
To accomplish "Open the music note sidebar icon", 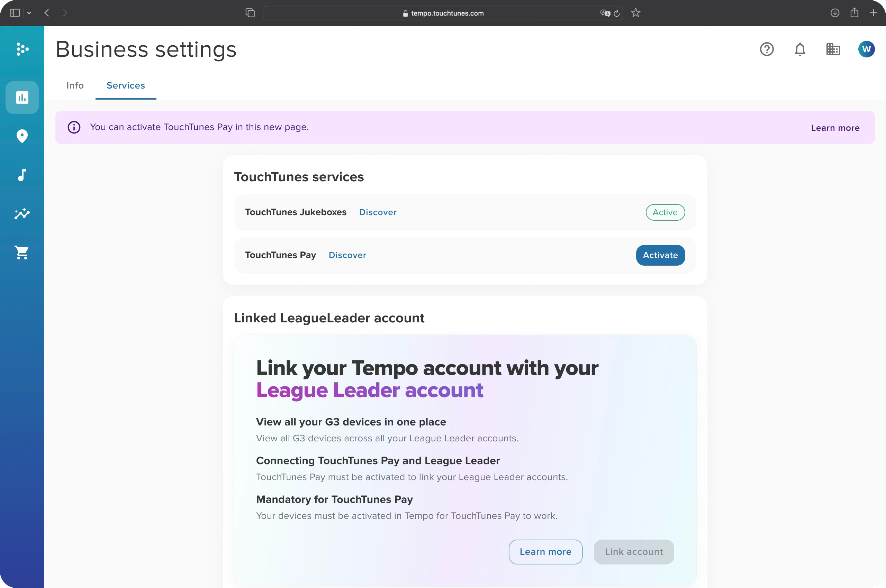I will [22, 175].
